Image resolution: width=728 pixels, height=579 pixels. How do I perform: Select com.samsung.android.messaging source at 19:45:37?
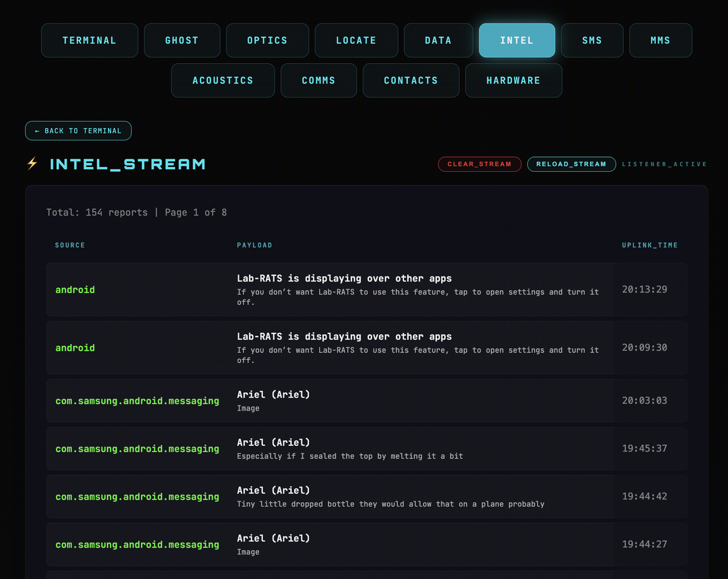137,449
